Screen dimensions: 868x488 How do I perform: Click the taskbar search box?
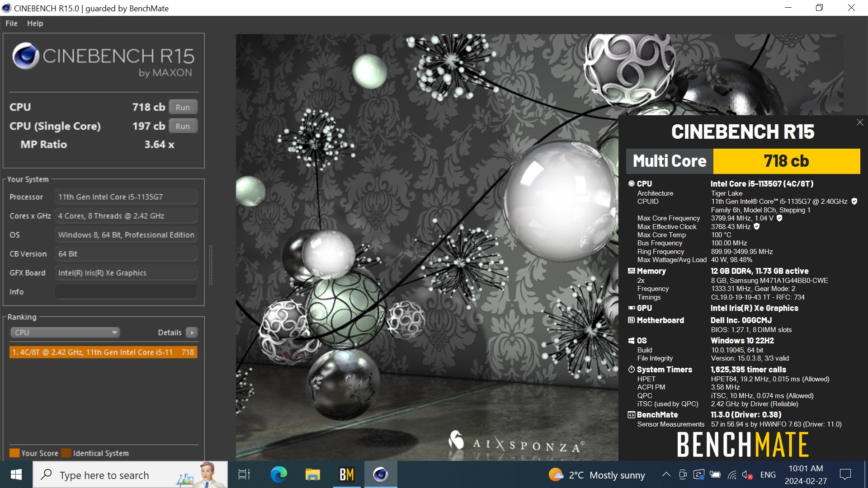coord(130,475)
